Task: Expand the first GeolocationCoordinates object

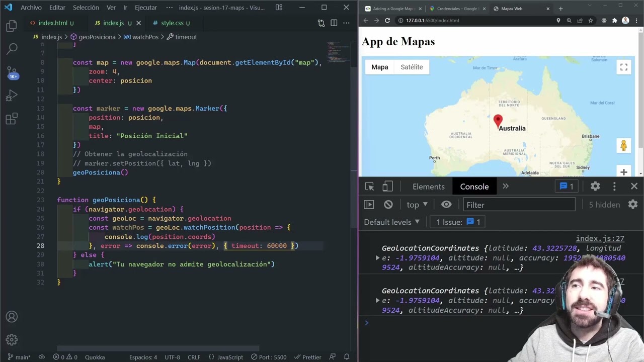Action: [377, 258]
